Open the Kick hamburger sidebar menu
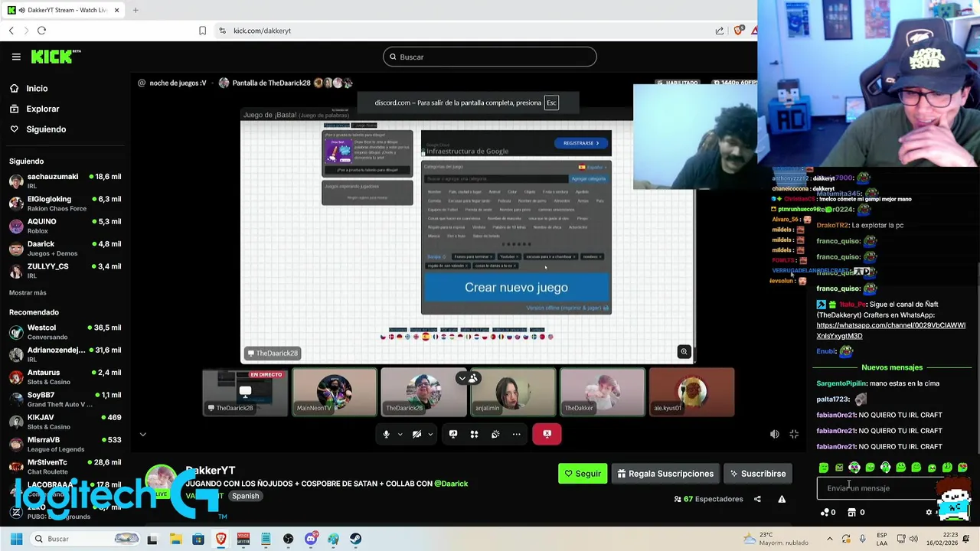The image size is (980, 551). pos(16,57)
